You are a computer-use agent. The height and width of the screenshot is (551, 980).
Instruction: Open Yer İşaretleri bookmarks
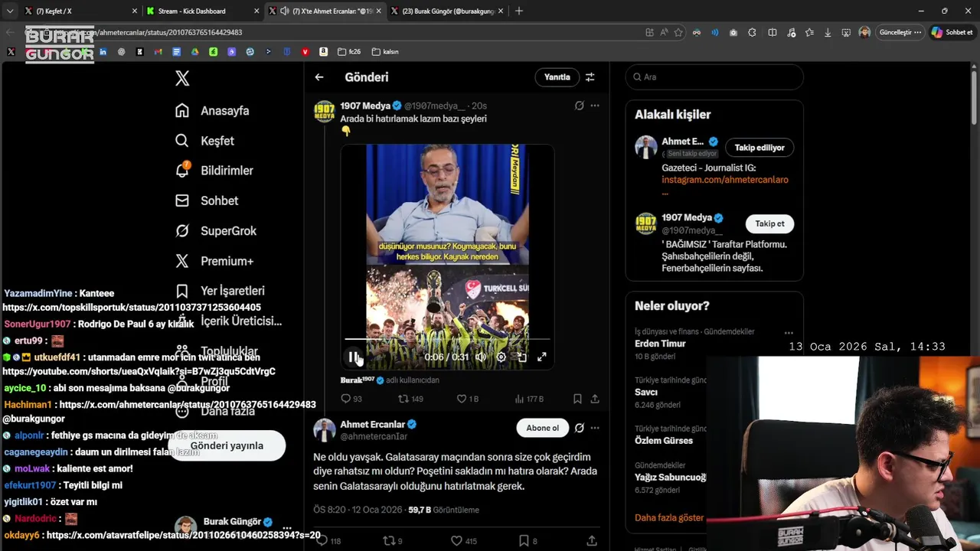pos(220,291)
